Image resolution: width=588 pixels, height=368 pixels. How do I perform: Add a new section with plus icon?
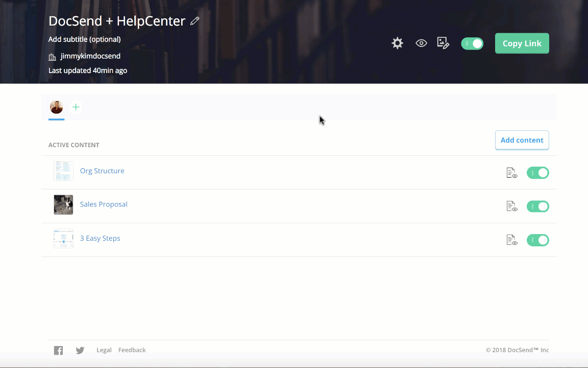coord(76,107)
